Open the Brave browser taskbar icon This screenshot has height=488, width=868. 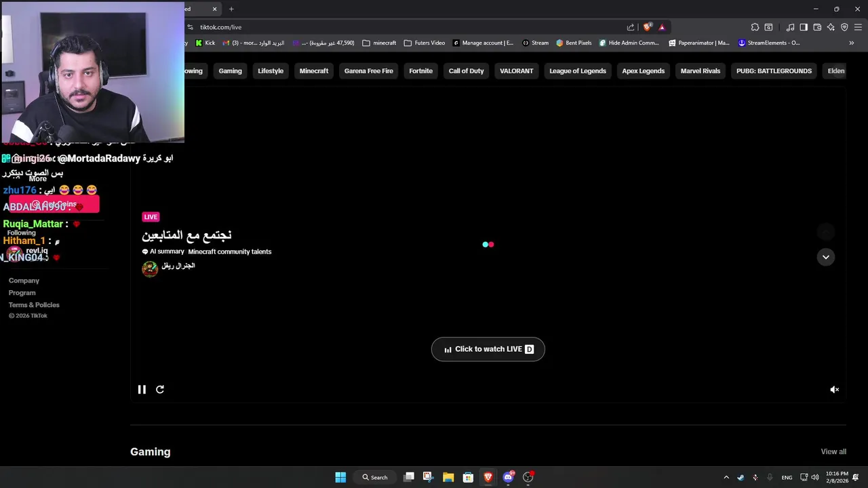pos(488,477)
